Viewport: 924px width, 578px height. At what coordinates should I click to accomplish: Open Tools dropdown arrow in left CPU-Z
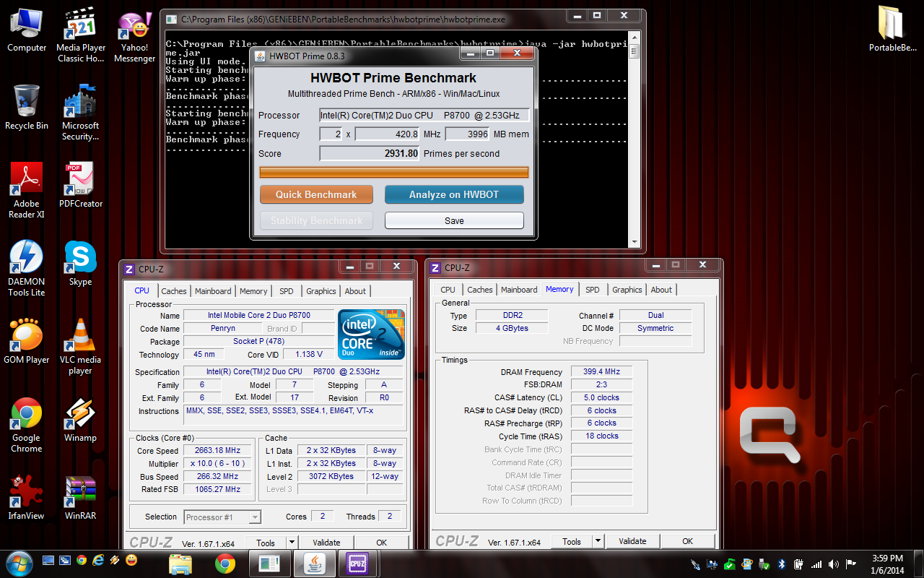pos(292,543)
